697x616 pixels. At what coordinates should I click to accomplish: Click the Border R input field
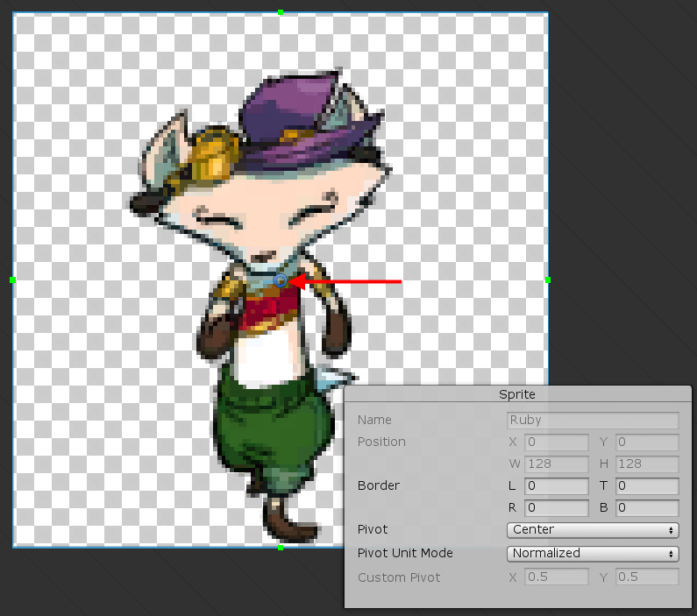pyautogui.click(x=556, y=508)
